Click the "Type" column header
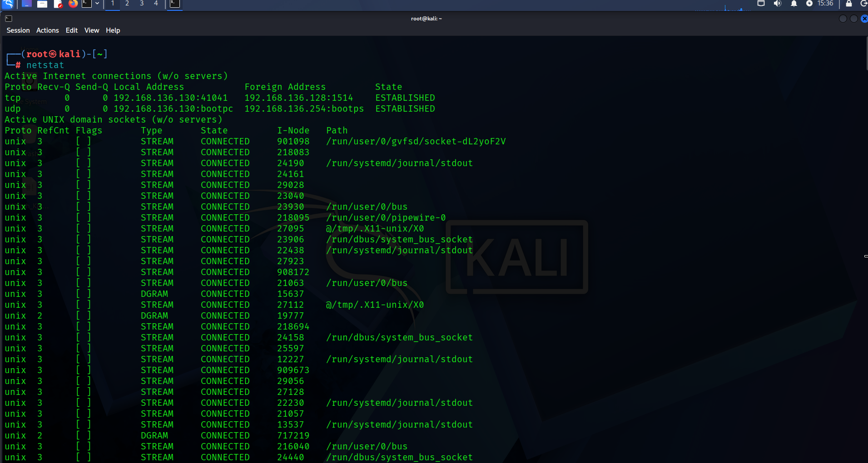The width and height of the screenshot is (868, 463). [x=152, y=131]
